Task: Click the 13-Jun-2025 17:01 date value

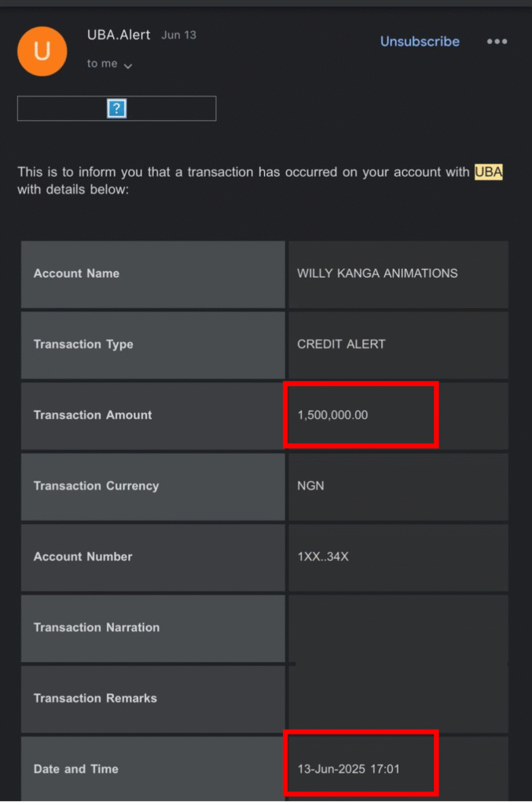Action: [x=348, y=769]
